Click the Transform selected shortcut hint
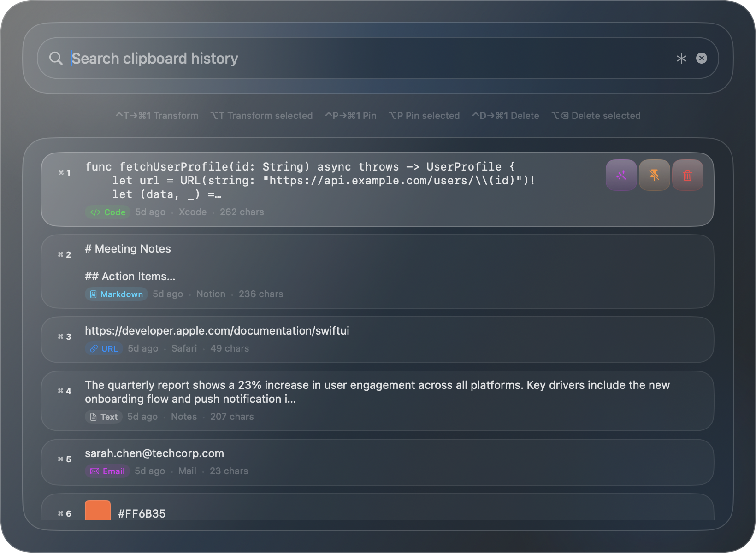The width and height of the screenshot is (756, 553). coord(261,116)
